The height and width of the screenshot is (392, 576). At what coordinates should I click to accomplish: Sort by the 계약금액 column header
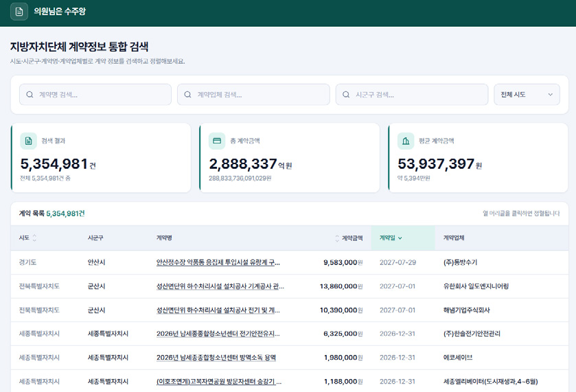[349, 238]
